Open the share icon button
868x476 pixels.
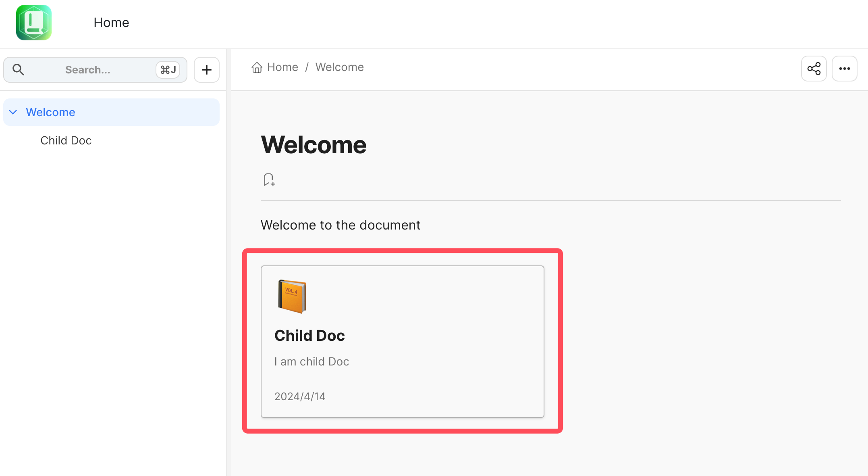[x=814, y=69]
